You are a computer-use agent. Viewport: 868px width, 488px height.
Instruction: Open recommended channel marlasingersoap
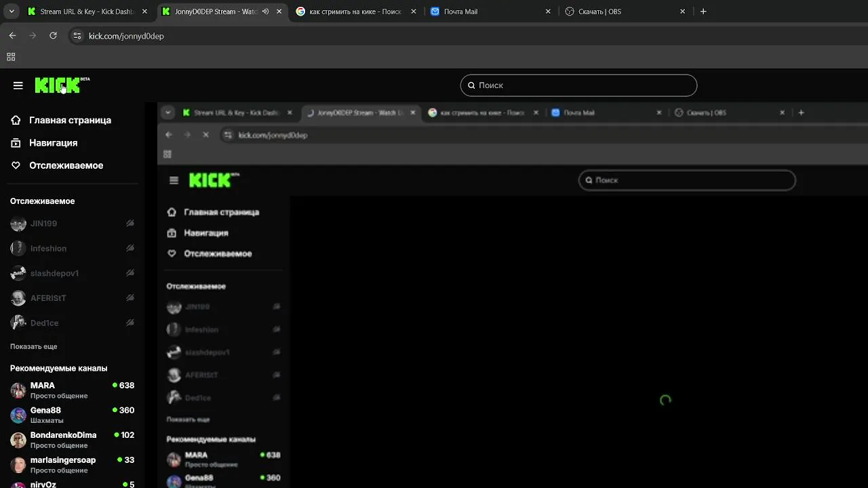(x=73, y=465)
